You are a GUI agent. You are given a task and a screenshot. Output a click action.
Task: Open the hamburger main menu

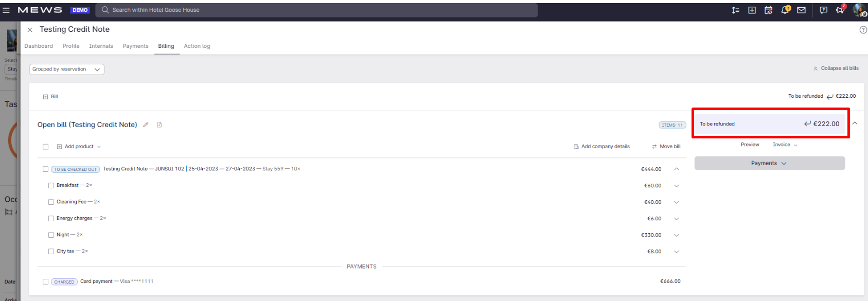pyautogui.click(x=6, y=10)
